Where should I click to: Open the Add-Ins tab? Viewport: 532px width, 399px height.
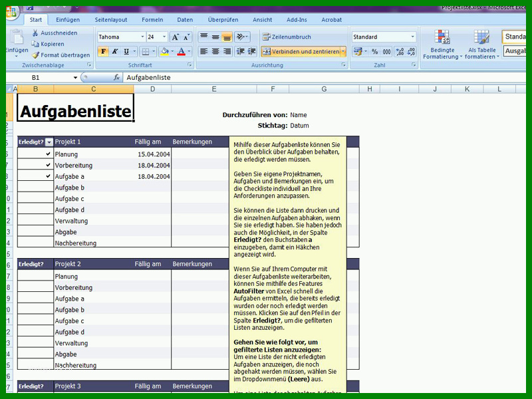[297, 20]
